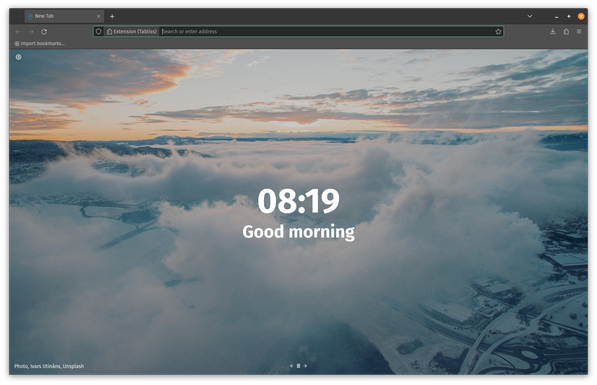Bookmark this page with the star icon
This screenshot has height=385, width=597.
tap(498, 32)
